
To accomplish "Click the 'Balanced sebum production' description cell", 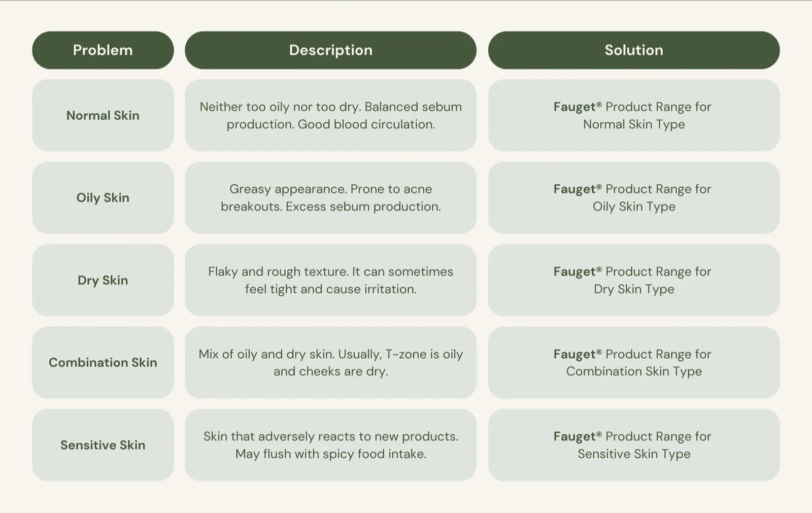I will click(x=330, y=115).
